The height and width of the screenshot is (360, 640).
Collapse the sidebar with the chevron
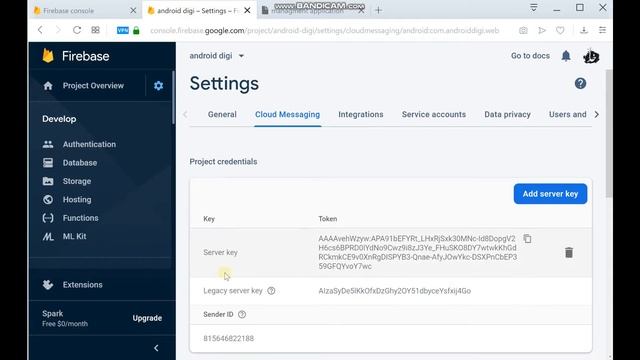click(156, 348)
